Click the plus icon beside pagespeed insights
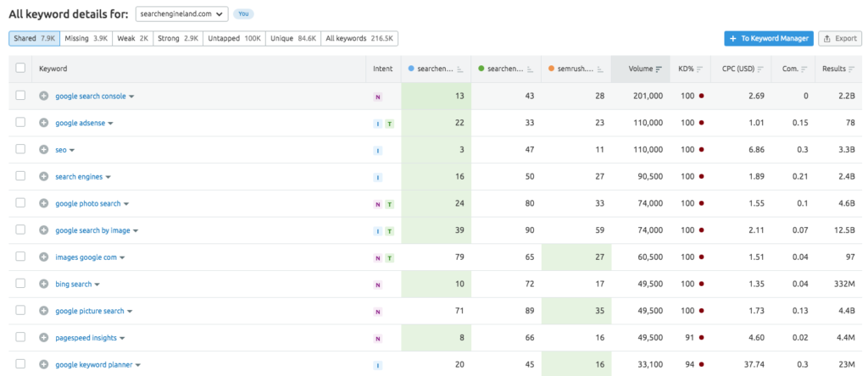 tap(44, 338)
